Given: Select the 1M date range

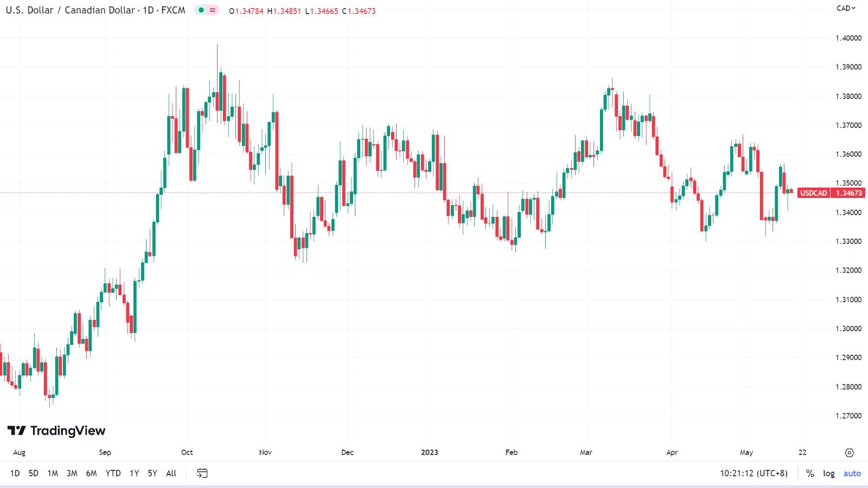Looking at the screenshot, I should pyautogui.click(x=53, y=473).
